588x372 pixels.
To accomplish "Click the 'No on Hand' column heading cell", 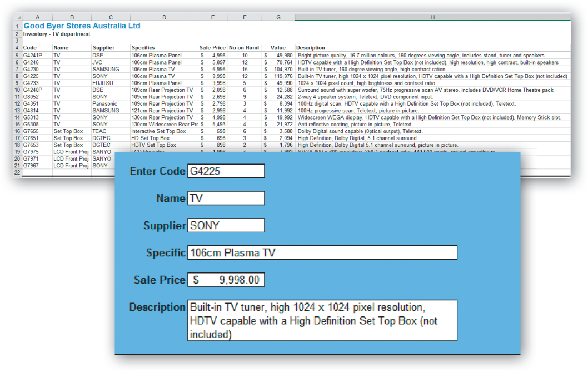I will click(244, 48).
